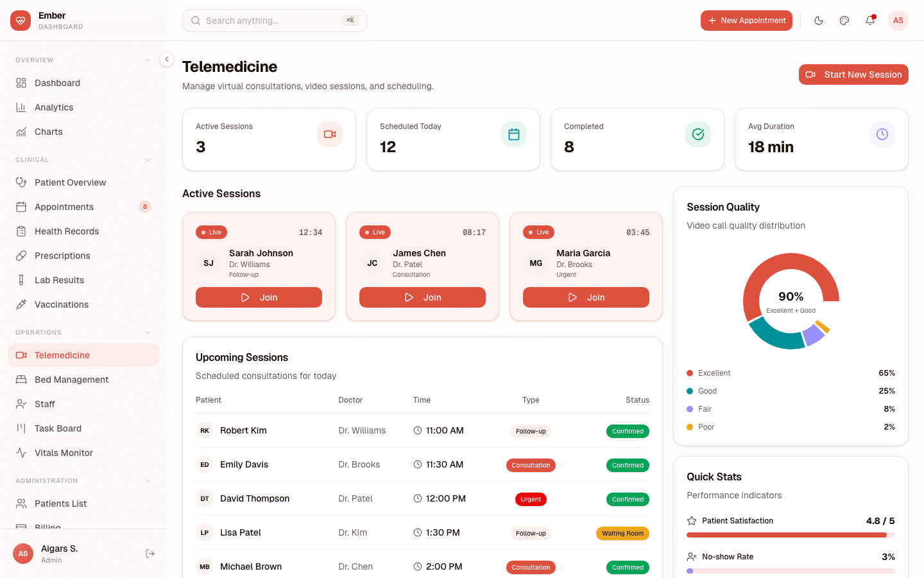Image resolution: width=924 pixels, height=578 pixels.
Task: Toggle dark mode with the moon icon
Action: (819, 21)
